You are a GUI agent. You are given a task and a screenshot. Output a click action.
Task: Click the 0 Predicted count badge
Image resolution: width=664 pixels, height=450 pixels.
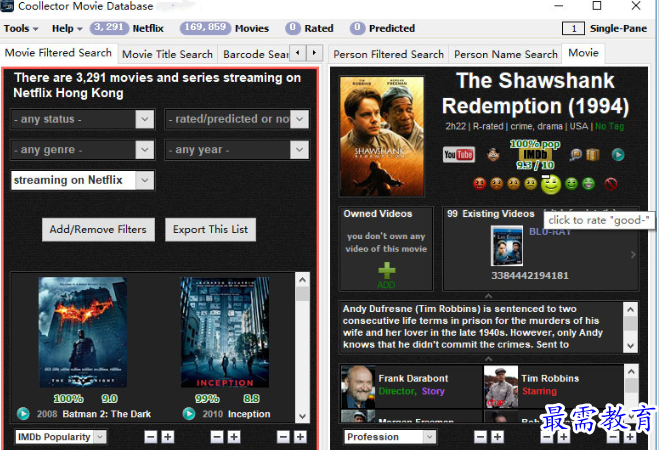point(357,28)
